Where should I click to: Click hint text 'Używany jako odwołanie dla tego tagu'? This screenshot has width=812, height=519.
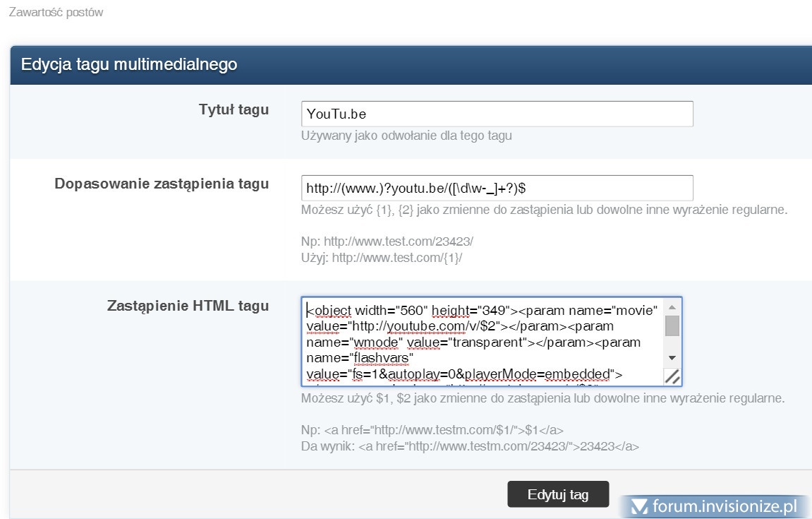click(x=406, y=136)
